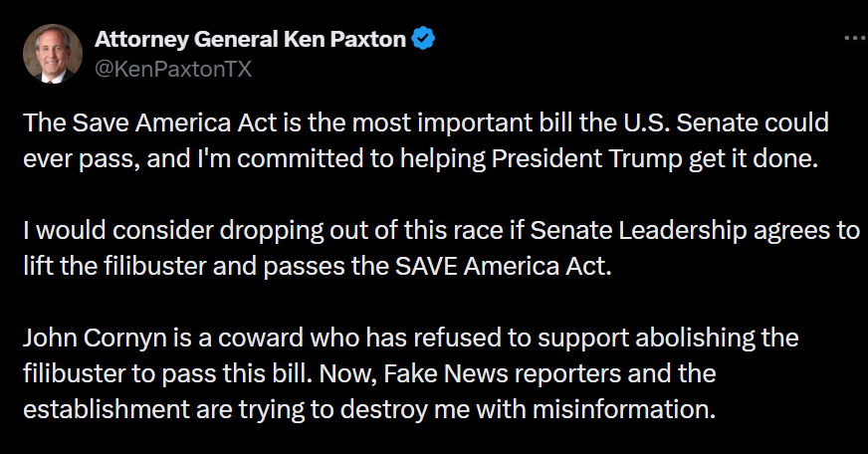This screenshot has width=868, height=454.
Task: Click the display name Attorney General Ken Paxton
Action: coord(250,40)
